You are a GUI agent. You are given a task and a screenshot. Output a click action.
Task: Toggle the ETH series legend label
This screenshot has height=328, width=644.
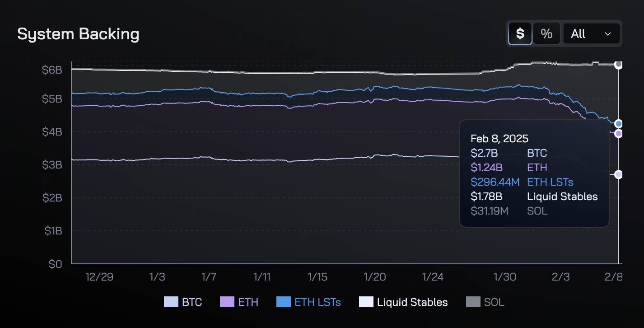pos(248,302)
